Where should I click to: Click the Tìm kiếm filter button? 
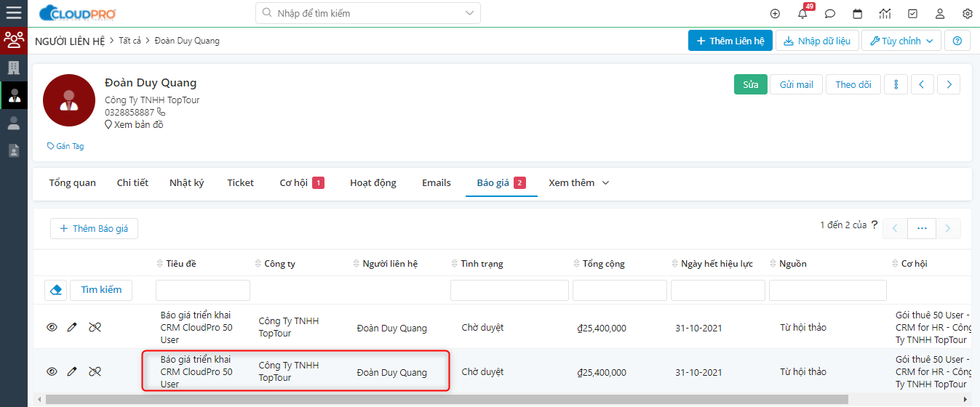pyautogui.click(x=101, y=290)
